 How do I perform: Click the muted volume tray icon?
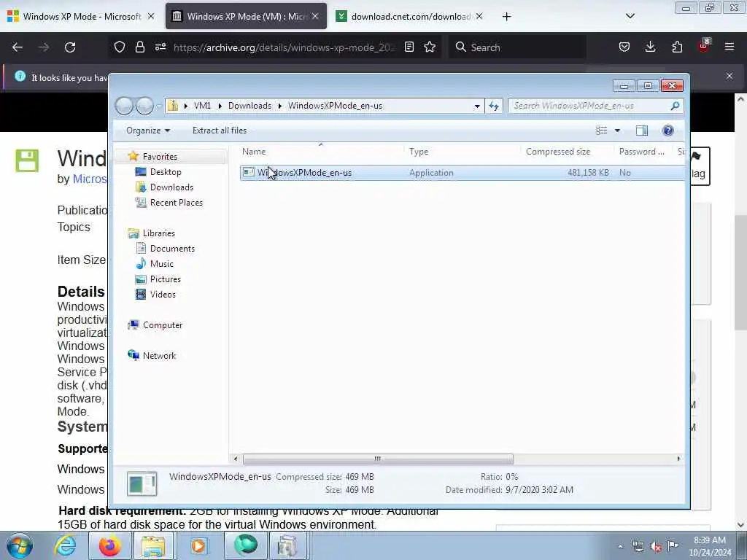(656, 547)
